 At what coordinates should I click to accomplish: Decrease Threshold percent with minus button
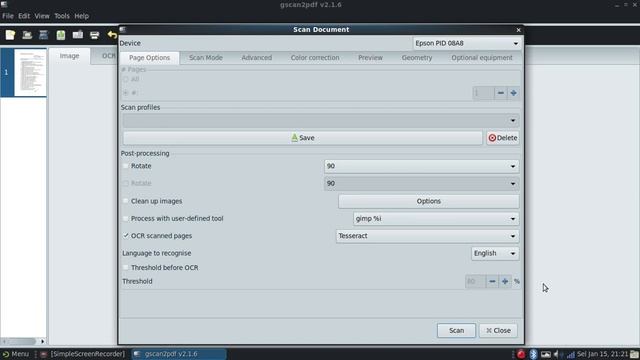pos(492,281)
